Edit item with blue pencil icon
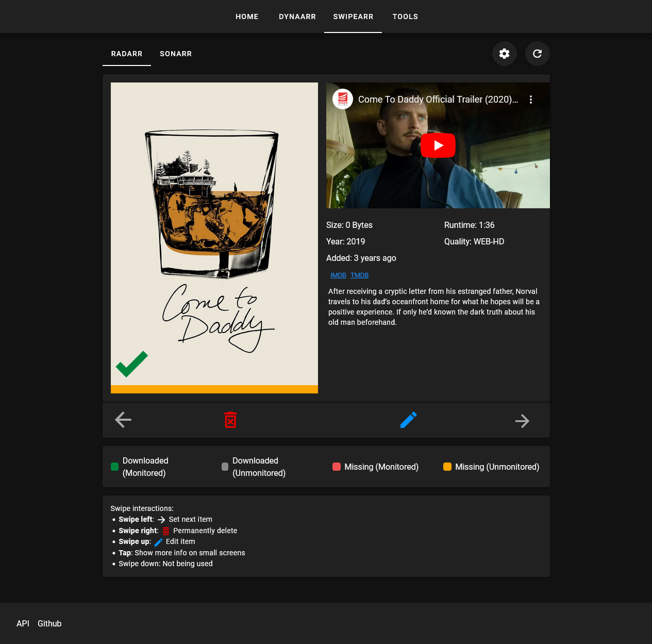Screen dimensions: 652x644 (x=409, y=420)
